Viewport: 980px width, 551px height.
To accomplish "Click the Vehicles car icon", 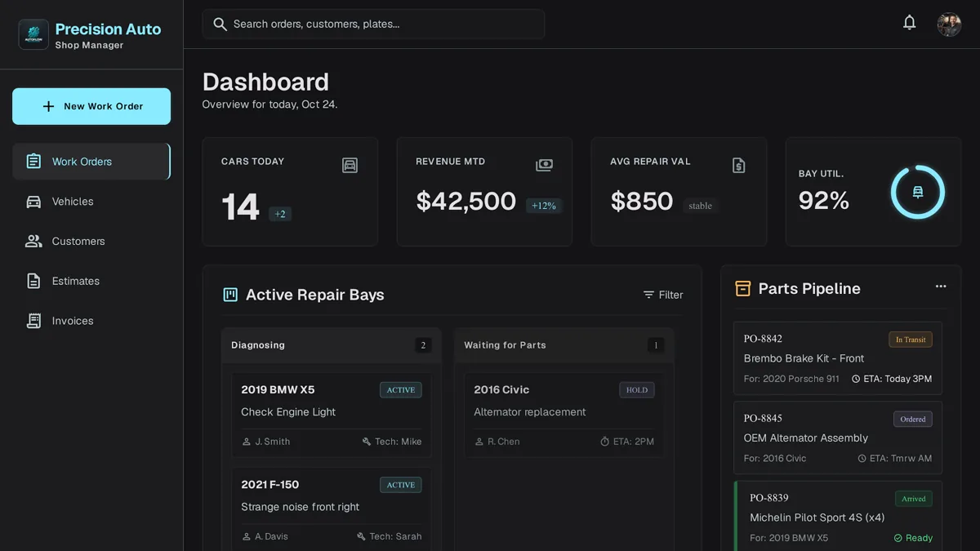I will (x=33, y=202).
